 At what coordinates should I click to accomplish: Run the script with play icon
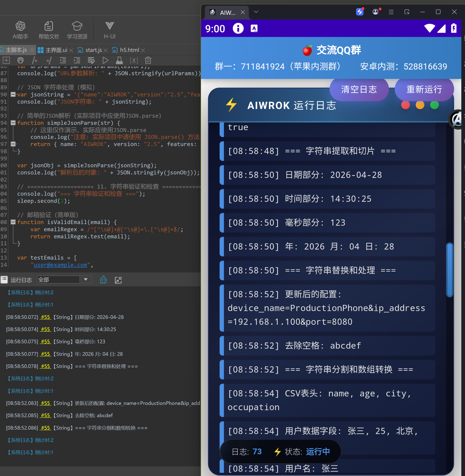[105, 60]
